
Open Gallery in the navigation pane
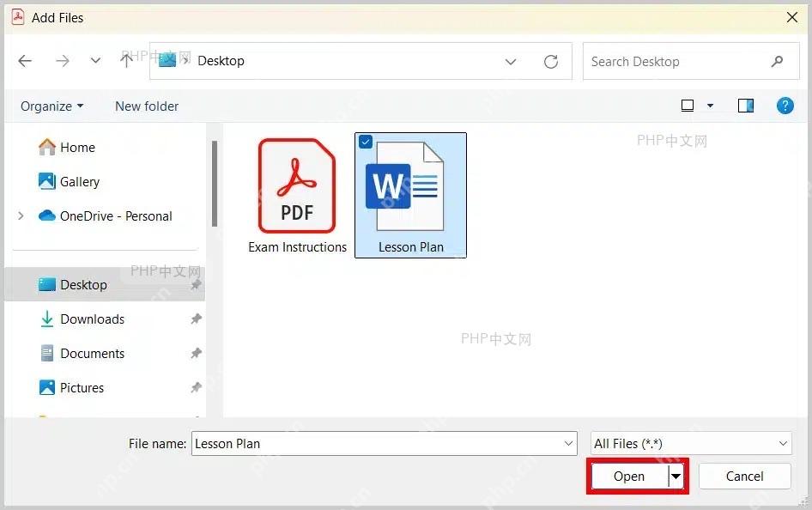(x=69, y=182)
